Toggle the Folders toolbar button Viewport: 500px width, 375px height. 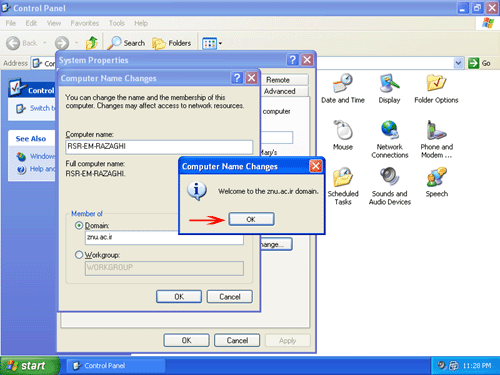pyautogui.click(x=172, y=43)
